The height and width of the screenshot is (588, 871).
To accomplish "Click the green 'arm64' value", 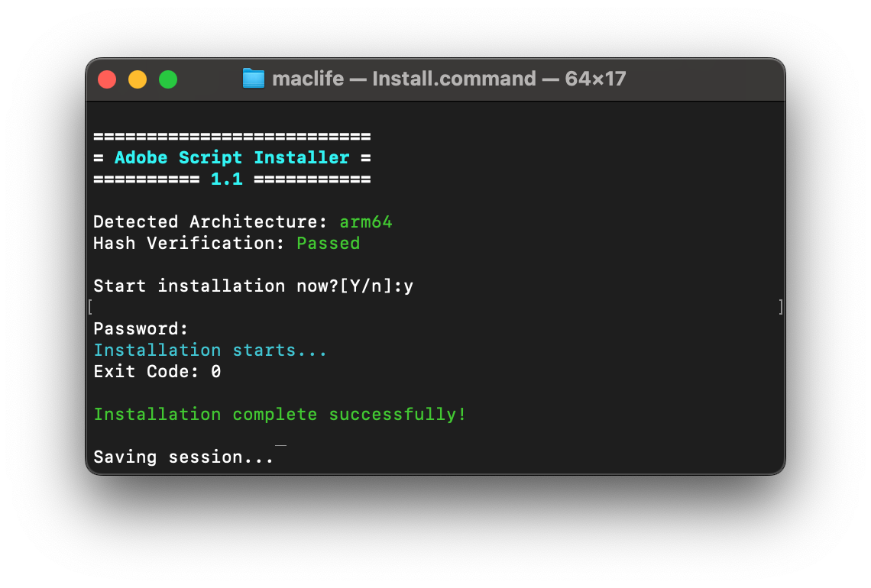I will point(366,222).
